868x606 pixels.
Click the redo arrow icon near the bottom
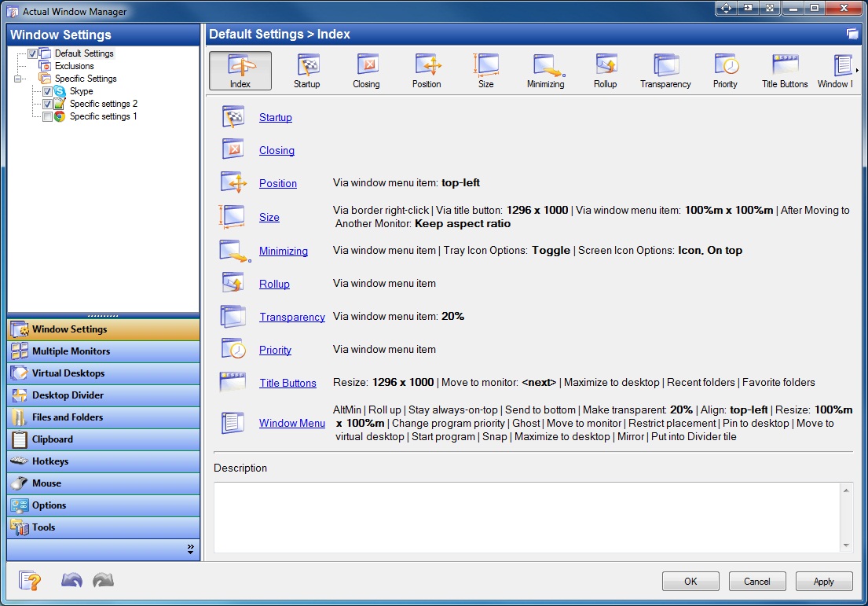click(103, 580)
